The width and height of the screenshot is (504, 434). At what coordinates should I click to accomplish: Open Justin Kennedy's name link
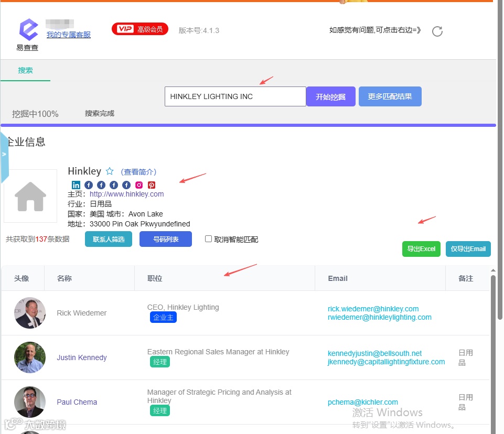[x=82, y=357]
